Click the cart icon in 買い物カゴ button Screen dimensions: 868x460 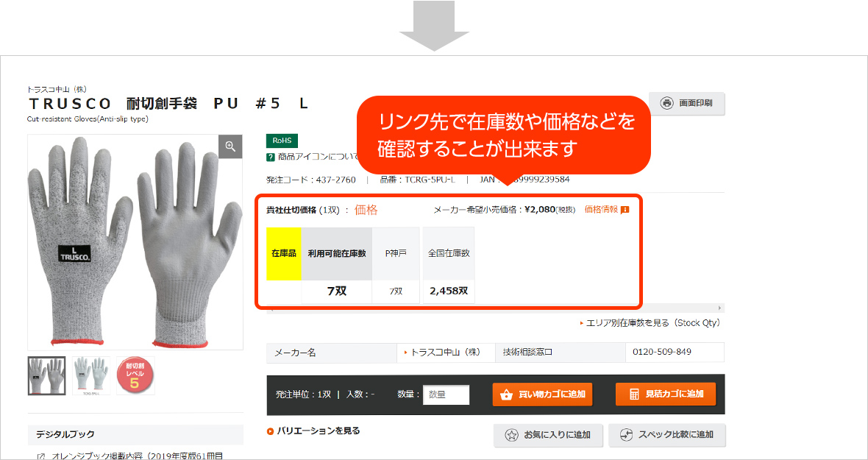505,394
